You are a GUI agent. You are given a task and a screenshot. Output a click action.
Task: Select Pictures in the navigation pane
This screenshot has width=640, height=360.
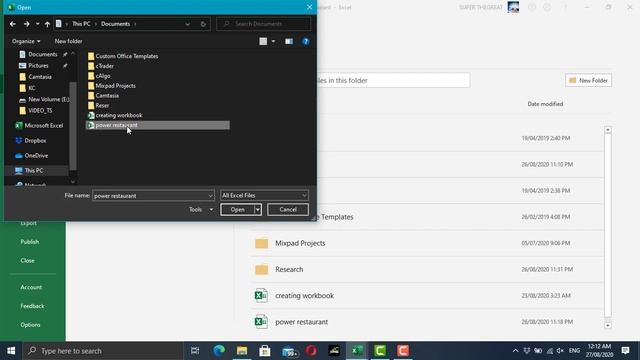[38, 66]
